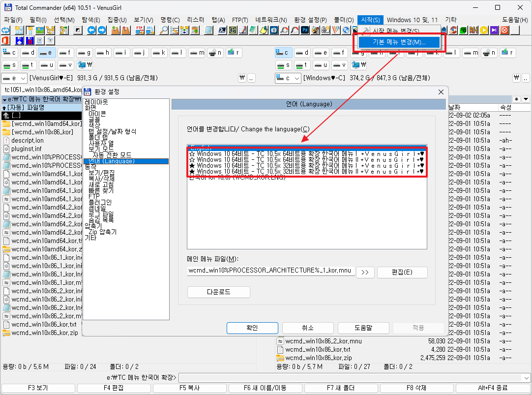
Task: Click the floppy disk icon with red R
Action: click(30, 41)
